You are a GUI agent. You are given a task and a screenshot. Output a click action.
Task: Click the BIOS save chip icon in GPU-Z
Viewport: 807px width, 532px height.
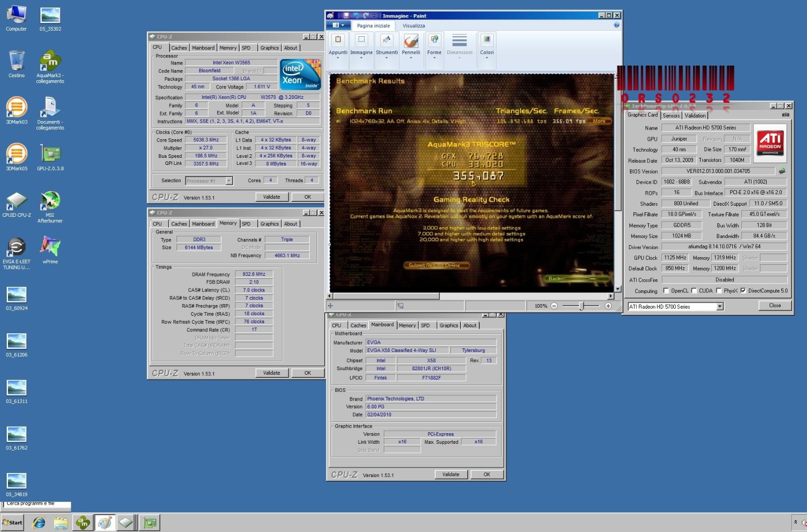782,171
